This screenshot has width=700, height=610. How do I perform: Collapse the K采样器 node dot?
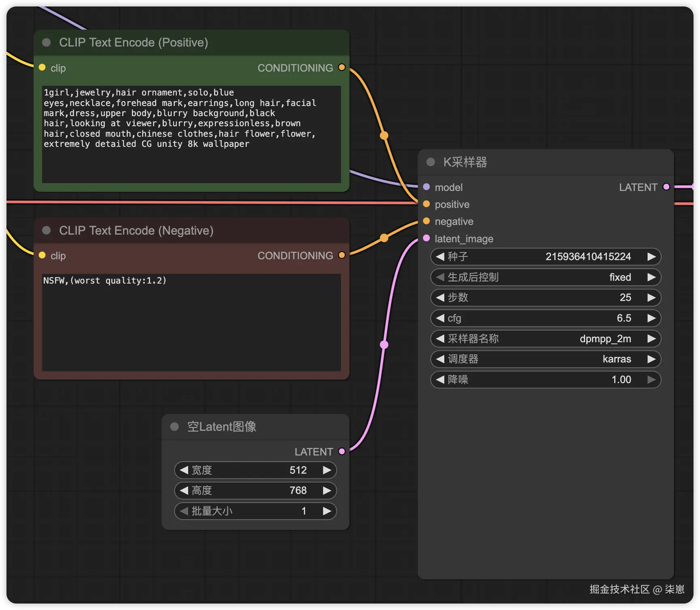point(431,162)
